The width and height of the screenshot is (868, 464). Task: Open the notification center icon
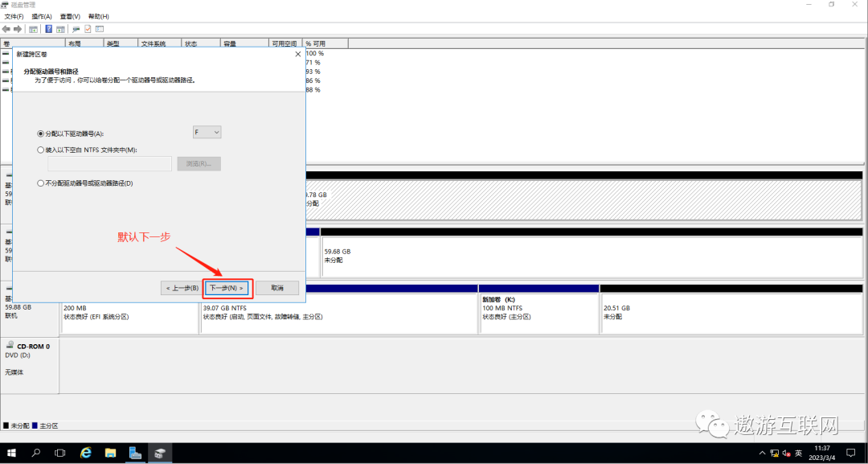pyautogui.click(x=851, y=453)
